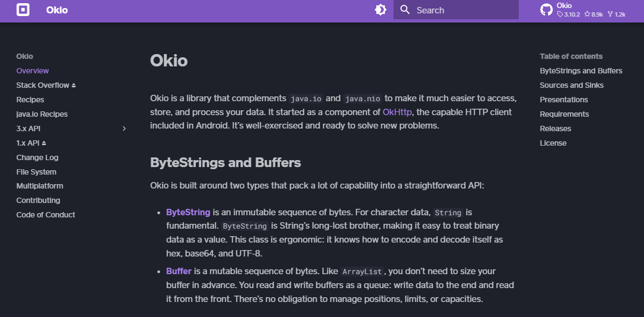The image size is (644, 317).
Task: Expand the 3.x API section chevron
Action: pos(124,129)
